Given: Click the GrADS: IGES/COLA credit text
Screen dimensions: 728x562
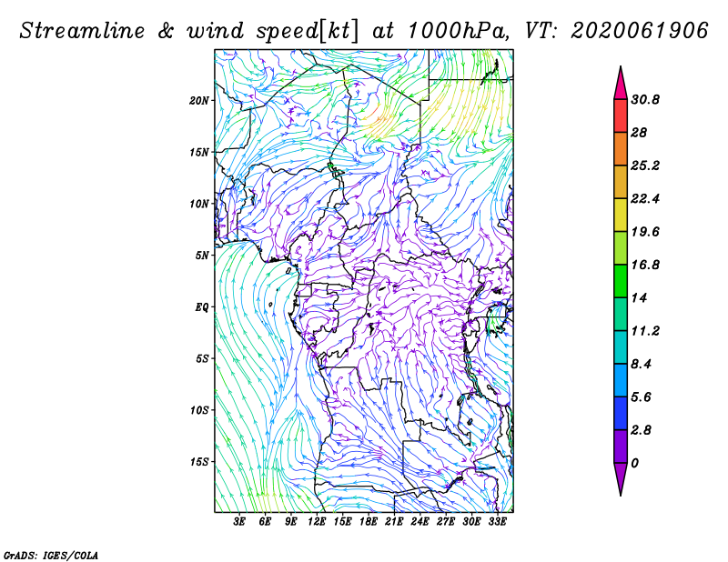Looking at the screenshot, I should [51, 555].
